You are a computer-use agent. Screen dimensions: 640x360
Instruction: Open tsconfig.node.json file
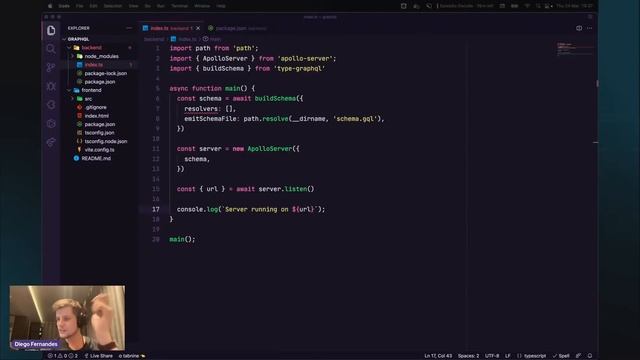point(106,141)
